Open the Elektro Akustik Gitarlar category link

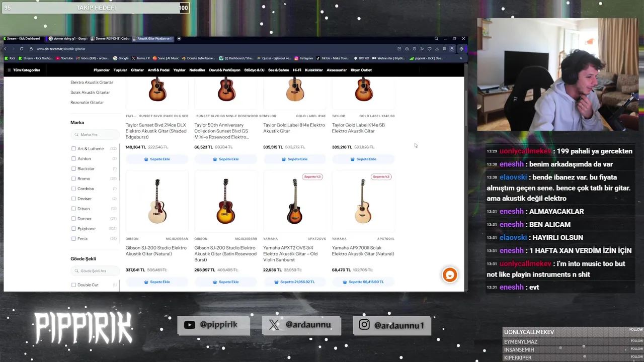pos(92,82)
